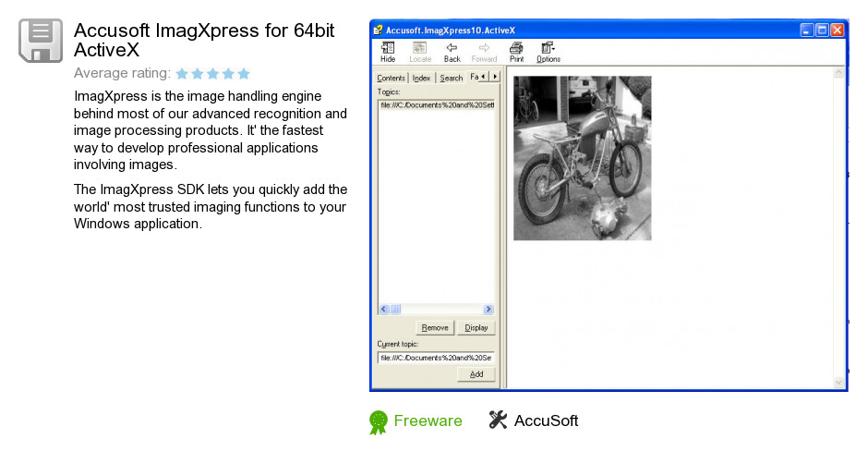
Task: Go Back using the toolbar arrow
Action: click(452, 52)
